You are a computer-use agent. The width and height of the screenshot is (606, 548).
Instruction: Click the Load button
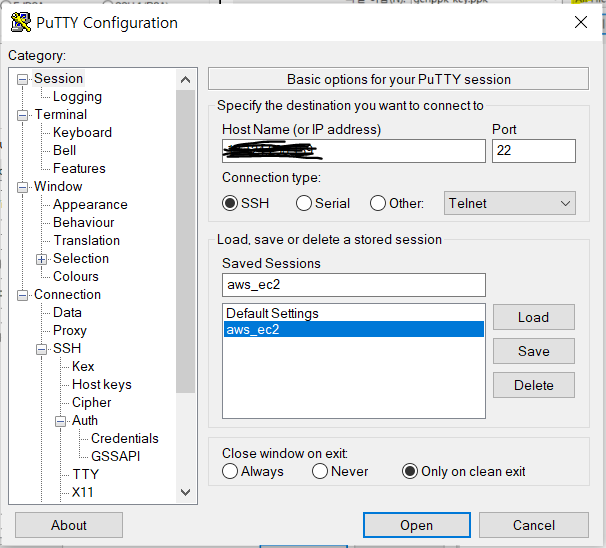coord(534,317)
